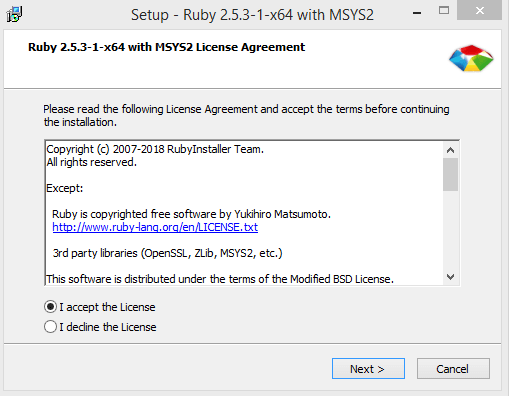Select "I accept the License" radio button
The image size is (510, 396).
click(x=50, y=307)
